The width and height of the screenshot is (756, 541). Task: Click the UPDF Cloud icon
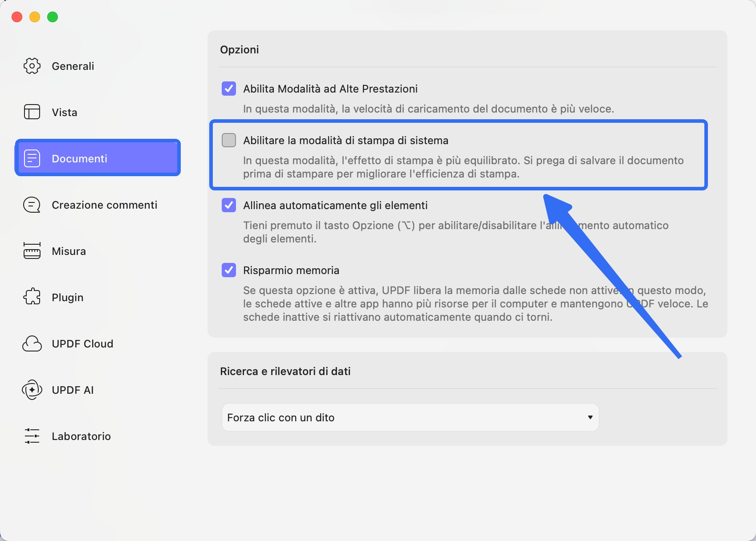32,344
